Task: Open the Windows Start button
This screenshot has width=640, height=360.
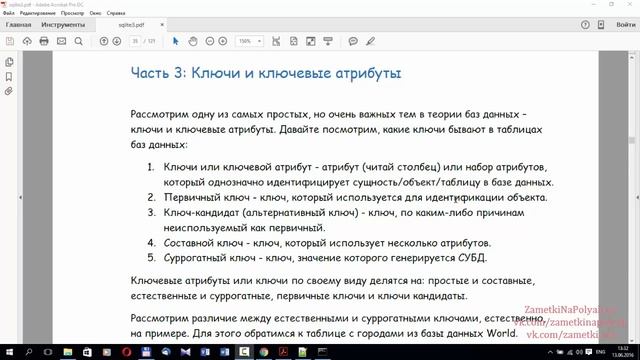Action: coord(9,352)
